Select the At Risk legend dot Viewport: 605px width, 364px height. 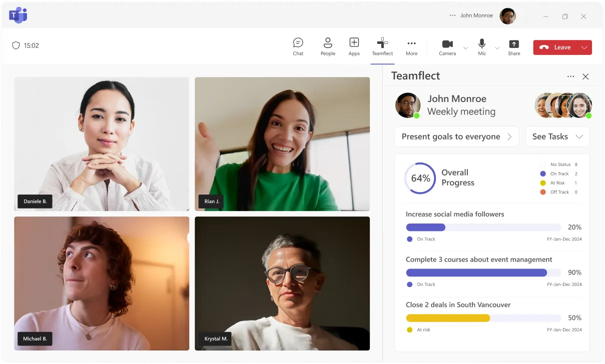click(x=543, y=183)
